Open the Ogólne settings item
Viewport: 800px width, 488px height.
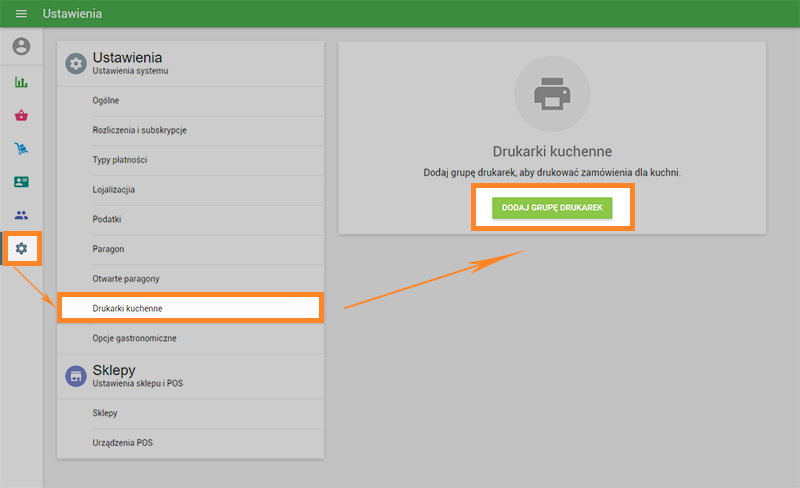tap(106, 101)
